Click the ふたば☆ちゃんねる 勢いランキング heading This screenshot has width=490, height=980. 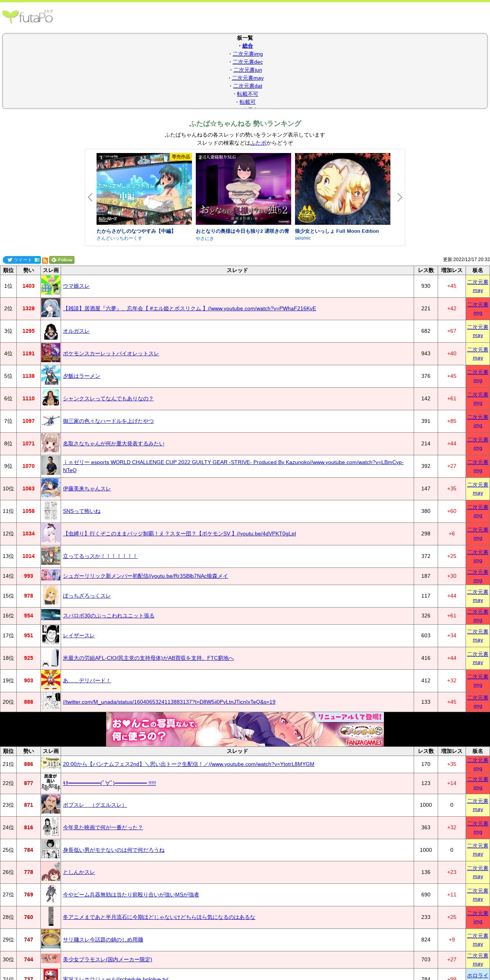click(x=245, y=124)
